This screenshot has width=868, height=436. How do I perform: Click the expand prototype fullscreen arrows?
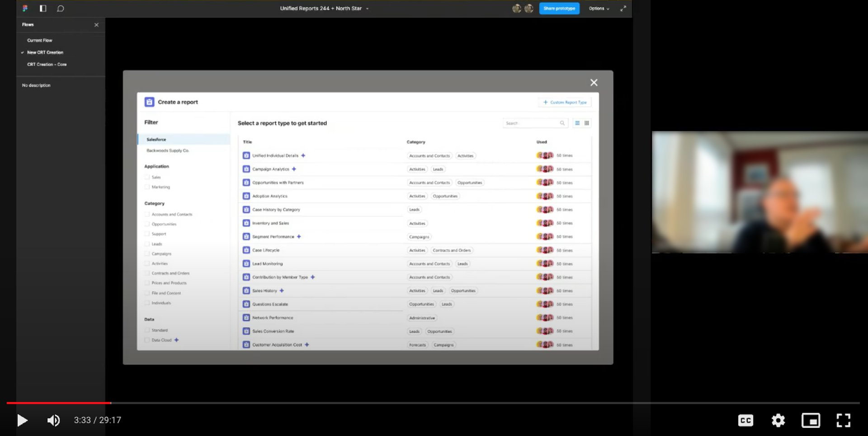[623, 8]
